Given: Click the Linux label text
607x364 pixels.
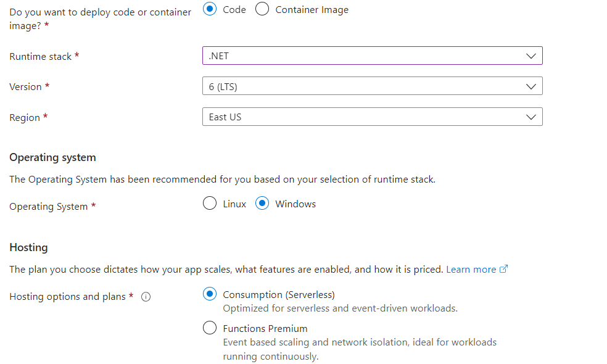Looking at the screenshot, I should (x=234, y=204).
